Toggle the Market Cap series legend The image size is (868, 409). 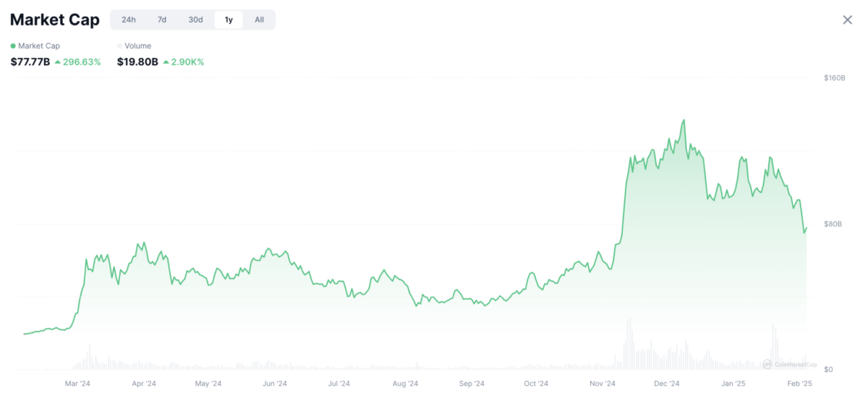pyautogui.click(x=35, y=46)
